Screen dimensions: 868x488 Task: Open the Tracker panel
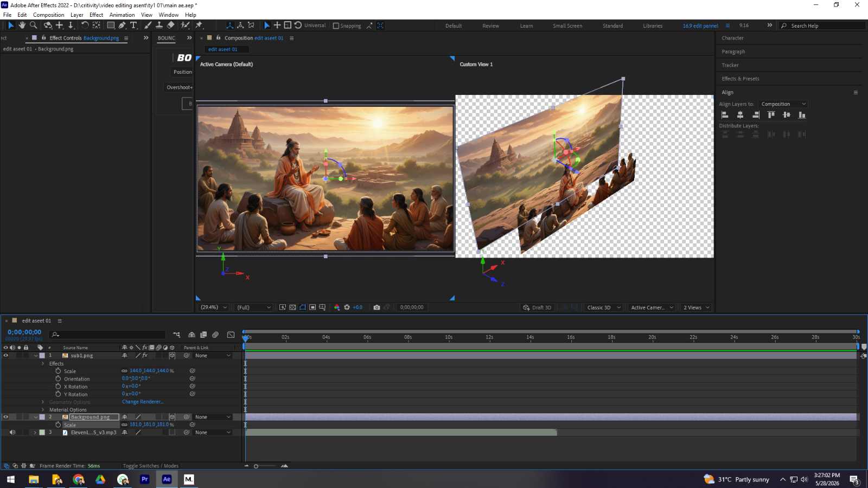730,65
